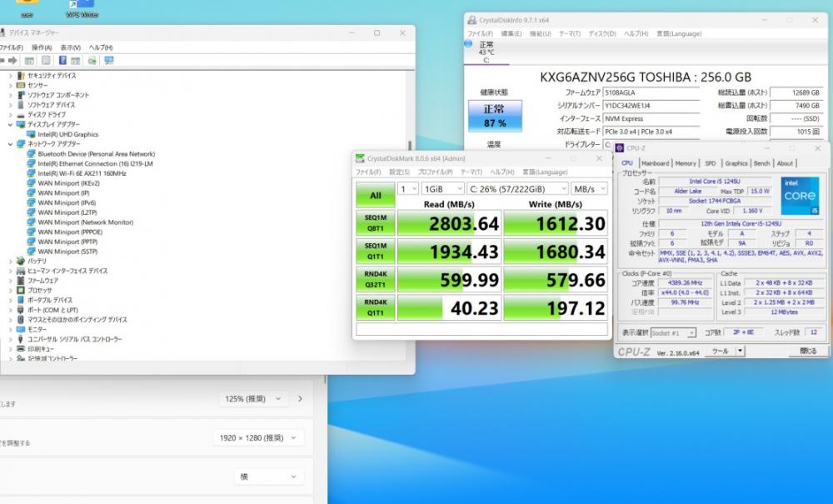Click the Intel Core i5 logo in CPU-Z
The height and width of the screenshot is (504, 833).
[800, 196]
